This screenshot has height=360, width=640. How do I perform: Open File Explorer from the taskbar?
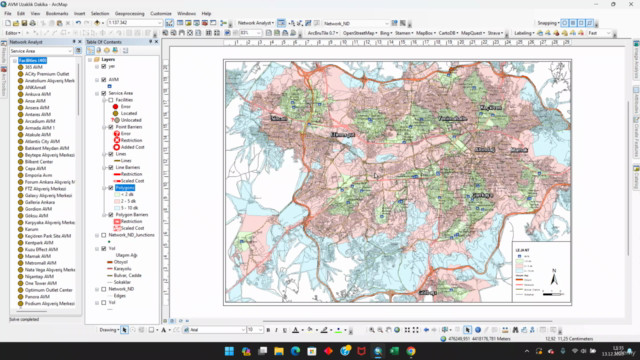(279, 351)
